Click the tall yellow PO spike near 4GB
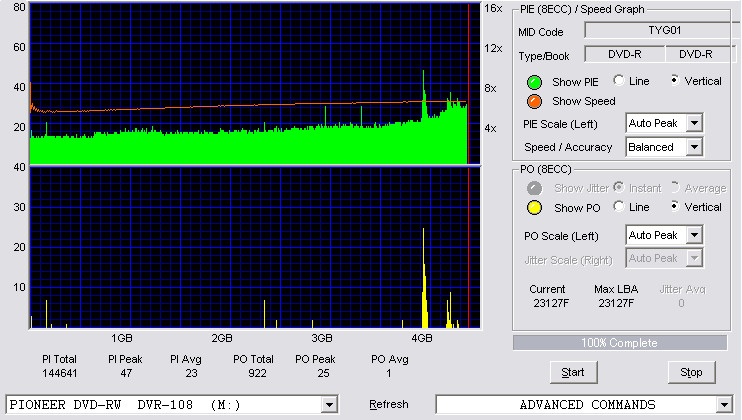742x420 pixels. pyautogui.click(x=424, y=278)
